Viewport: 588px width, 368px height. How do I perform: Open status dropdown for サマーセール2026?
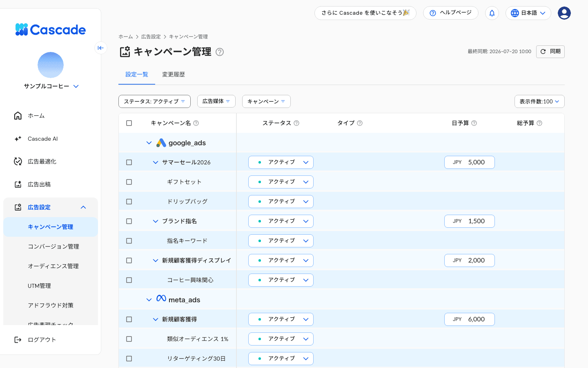click(281, 162)
